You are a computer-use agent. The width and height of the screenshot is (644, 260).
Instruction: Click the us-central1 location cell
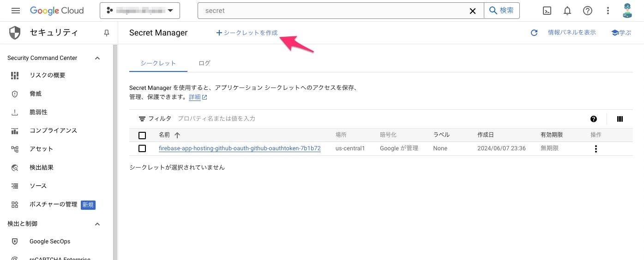(x=350, y=148)
